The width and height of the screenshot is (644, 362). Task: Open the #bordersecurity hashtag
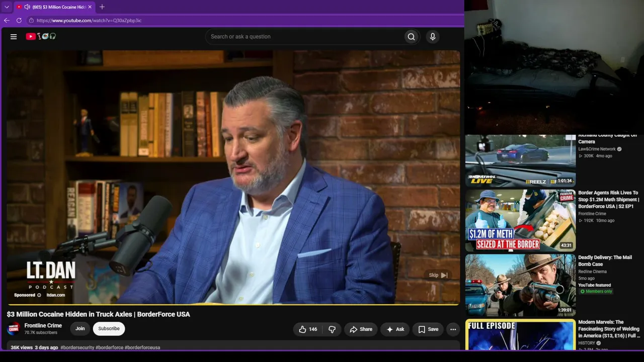pyautogui.click(x=77, y=347)
